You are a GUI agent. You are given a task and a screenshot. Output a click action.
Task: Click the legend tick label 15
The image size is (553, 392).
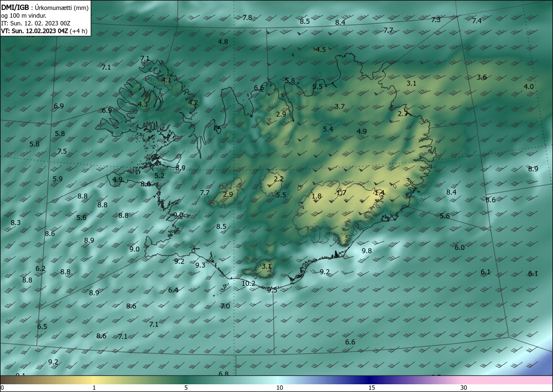click(372, 388)
